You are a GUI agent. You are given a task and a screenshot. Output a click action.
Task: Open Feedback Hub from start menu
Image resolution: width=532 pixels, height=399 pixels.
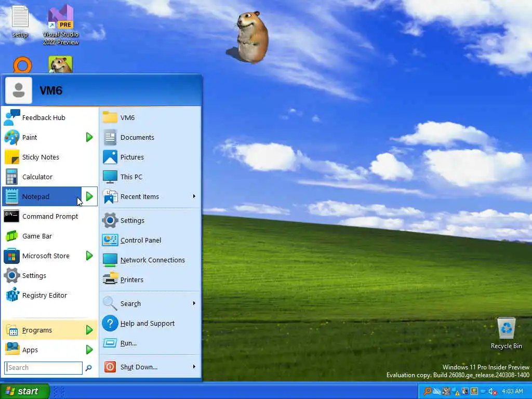(x=49, y=118)
